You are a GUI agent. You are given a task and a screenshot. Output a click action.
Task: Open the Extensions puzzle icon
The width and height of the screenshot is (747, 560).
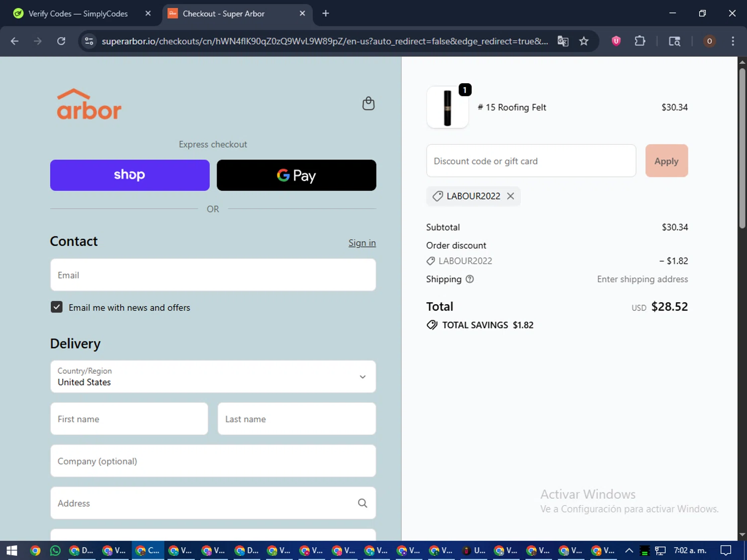(640, 41)
